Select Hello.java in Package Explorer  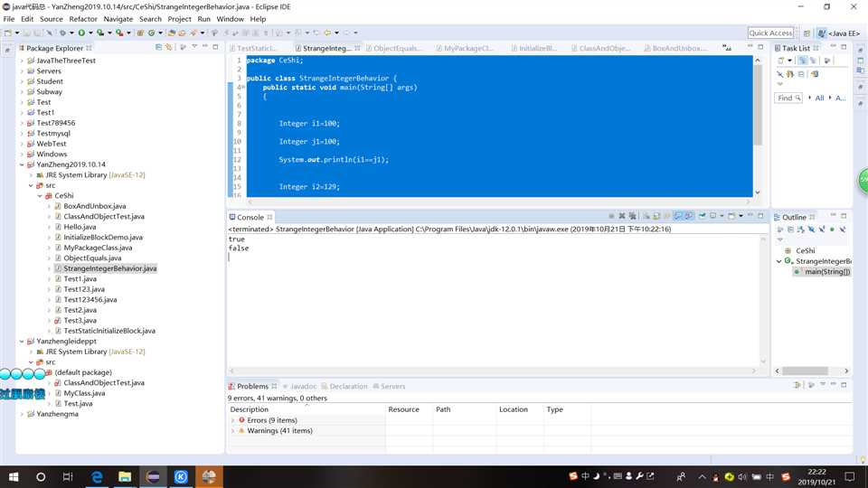pyautogui.click(x=80, y=227)
